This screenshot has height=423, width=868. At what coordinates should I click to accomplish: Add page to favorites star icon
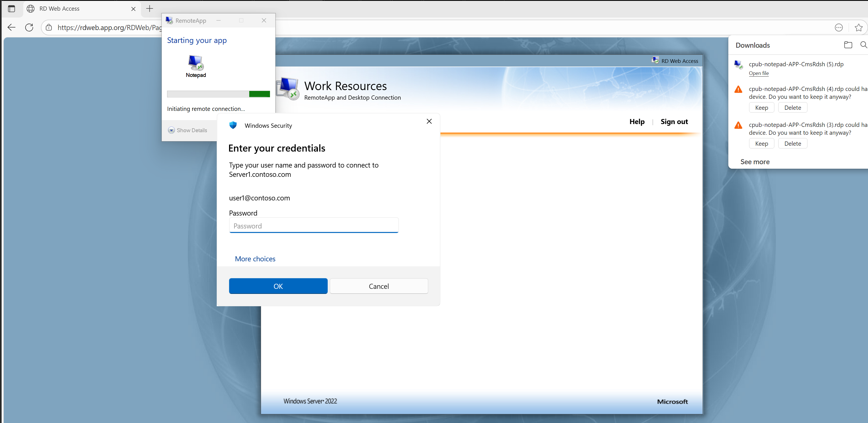coord(858,28)
